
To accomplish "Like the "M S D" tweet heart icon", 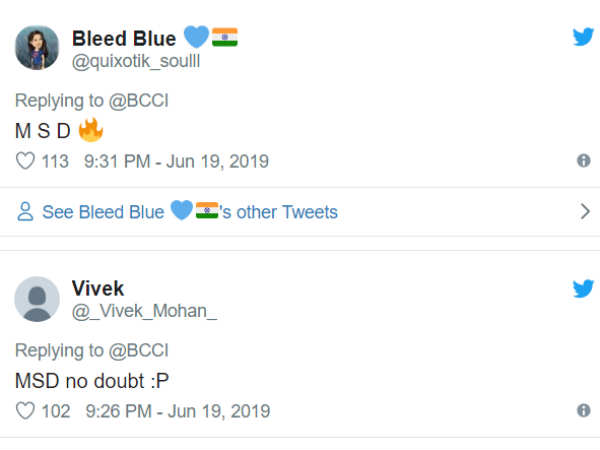I will click(25, 161).
